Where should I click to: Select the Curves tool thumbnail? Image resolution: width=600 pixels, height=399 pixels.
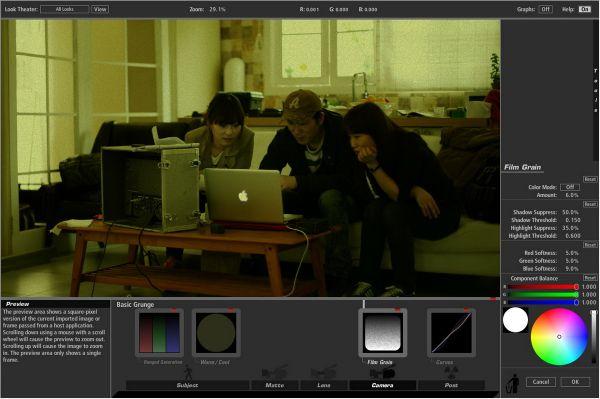point(452,332)
